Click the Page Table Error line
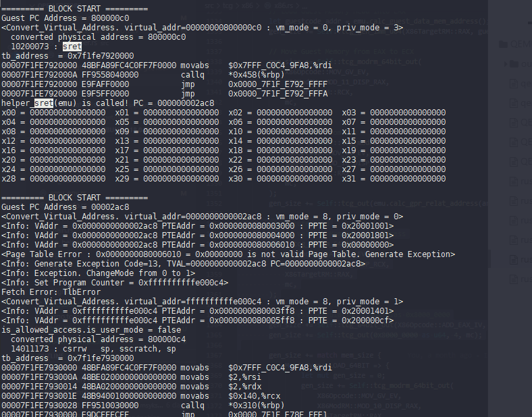The width and height of the screenshot is (532, 417). tap(228, 254)
